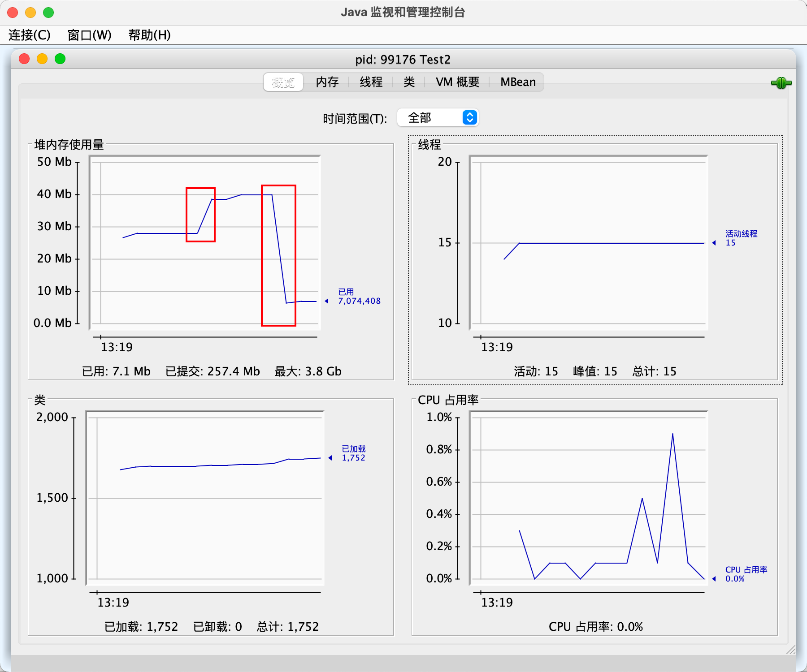Click the green connection status icon
Viewport: 807px width, 672px height.
781,83
